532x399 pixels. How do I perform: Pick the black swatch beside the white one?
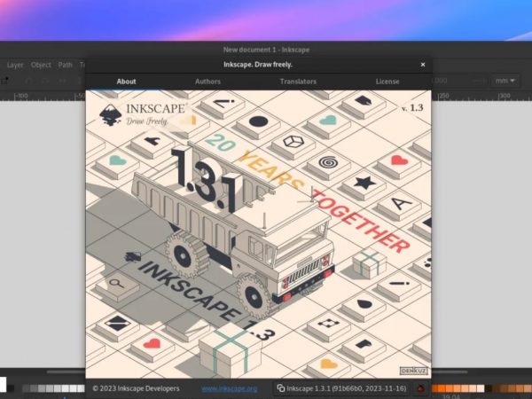11,388
